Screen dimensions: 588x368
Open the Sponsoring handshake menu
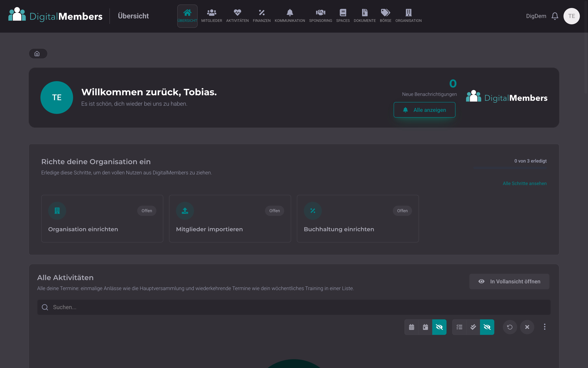(x=321, y=16)
